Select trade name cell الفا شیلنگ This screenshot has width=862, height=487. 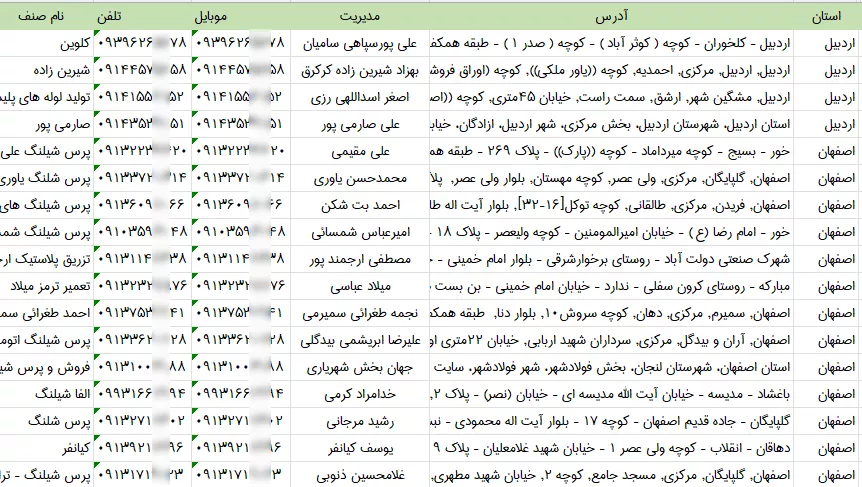point(47,394)
